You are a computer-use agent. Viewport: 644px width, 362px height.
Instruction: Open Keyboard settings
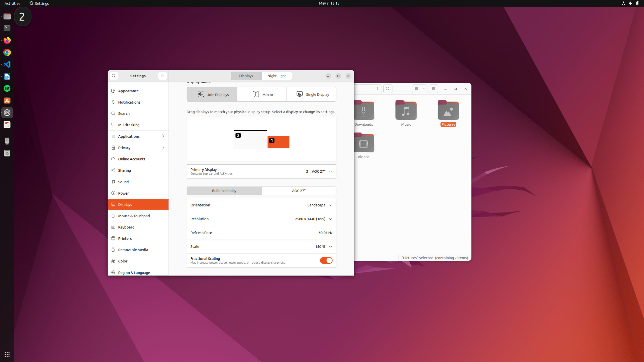pos(138,227)
